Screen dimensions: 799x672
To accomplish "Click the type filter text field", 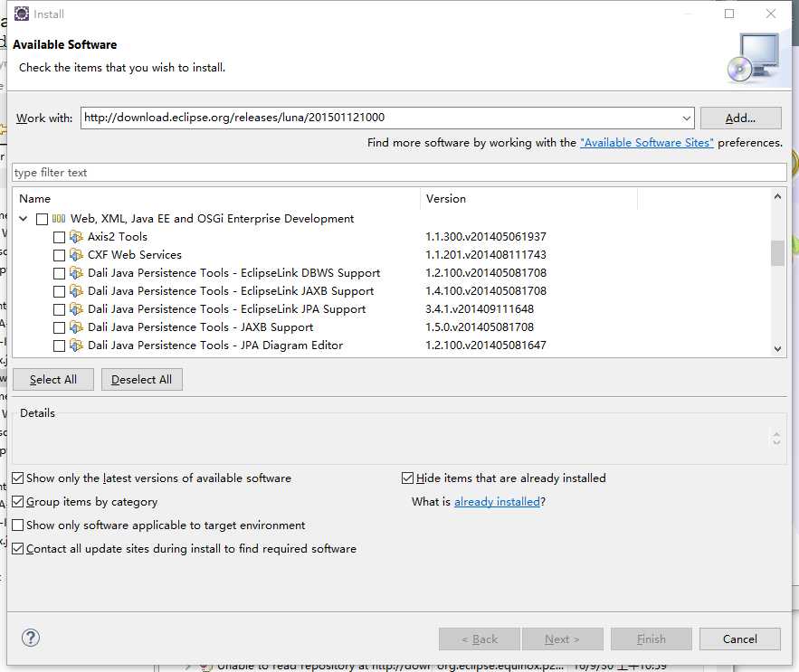I will (399, 172).
